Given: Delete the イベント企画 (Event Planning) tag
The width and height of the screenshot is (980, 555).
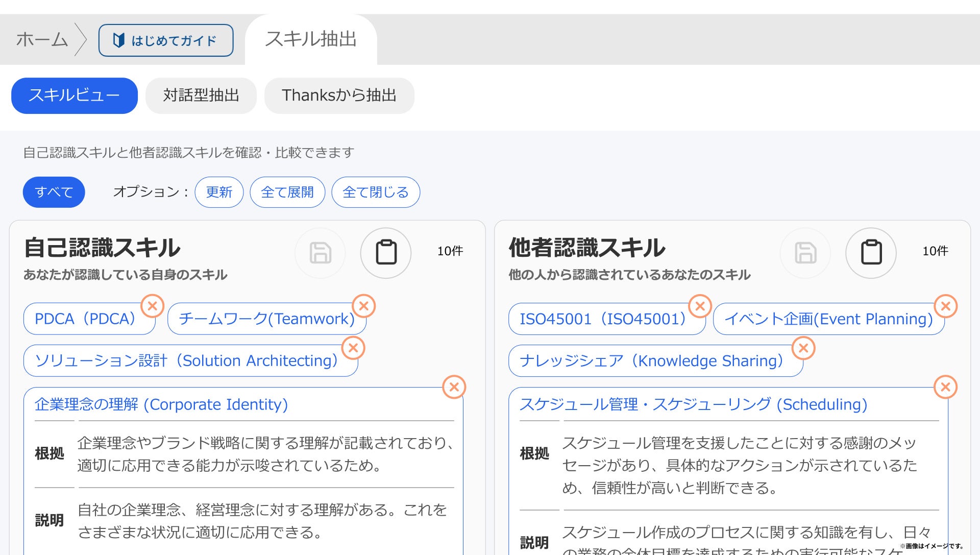Looking at the screenshot, I should 945,306.
